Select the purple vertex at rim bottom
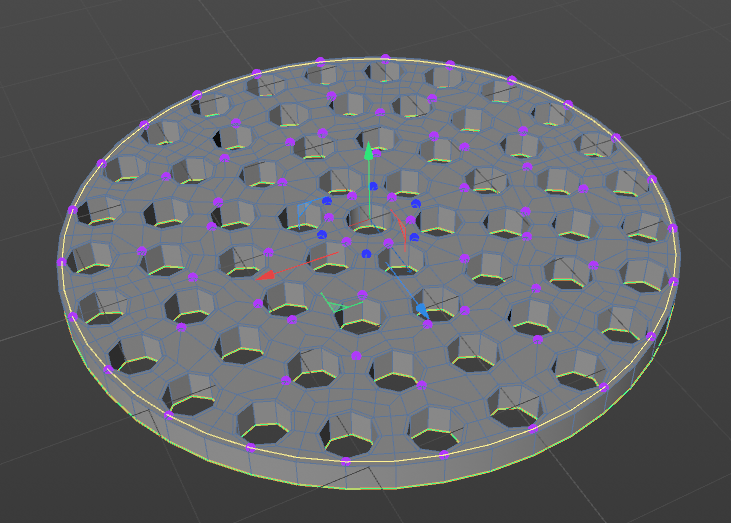 (x=345, y=461)
